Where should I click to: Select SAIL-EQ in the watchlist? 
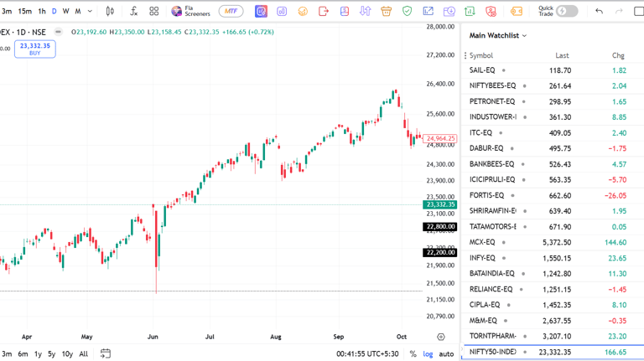tap(553, 70)
